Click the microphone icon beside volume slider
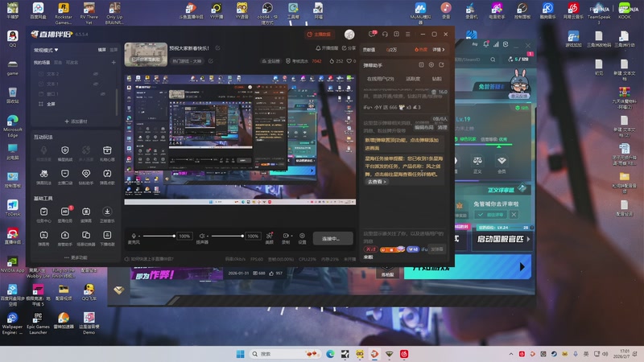 (134, 236)
